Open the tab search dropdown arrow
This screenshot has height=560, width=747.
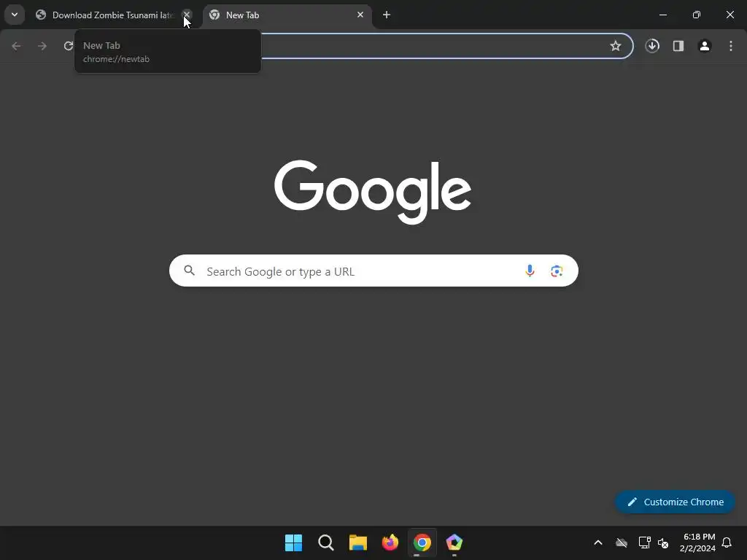pos(15,15)
